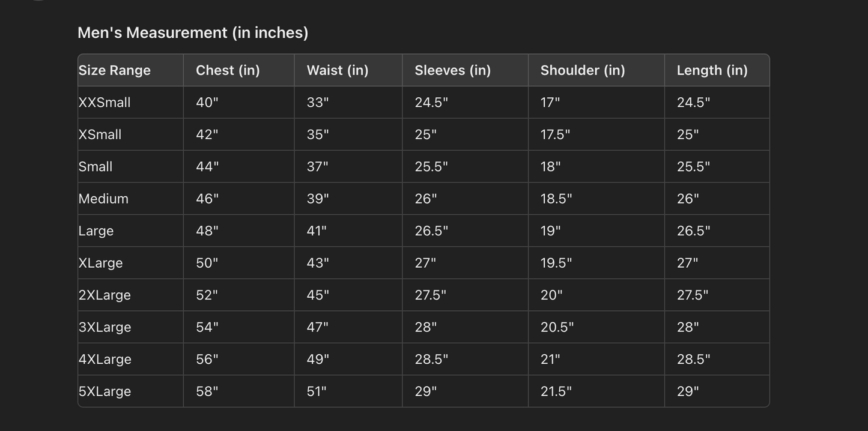Select the chest value 58" for 5XLarge
The image size is (868, 431).
(207, 391)
